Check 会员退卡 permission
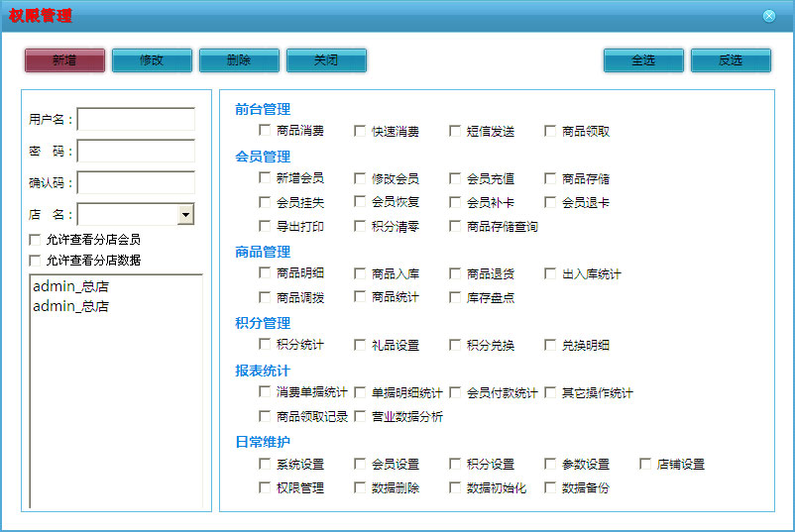The height and width of the screenshot is (532, 795). [x=550, y=202]
